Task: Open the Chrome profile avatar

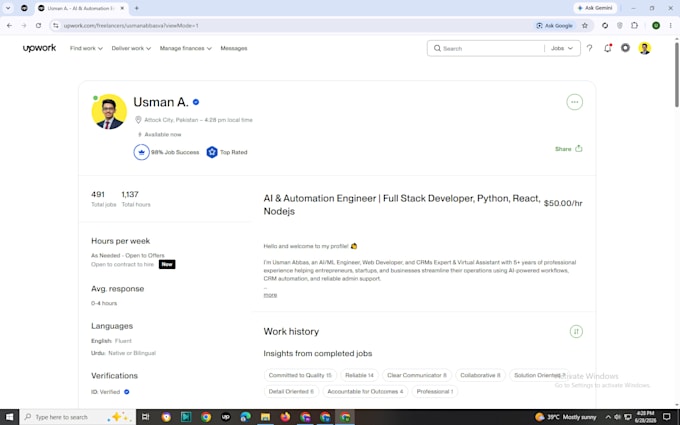Action: (656, 26)
